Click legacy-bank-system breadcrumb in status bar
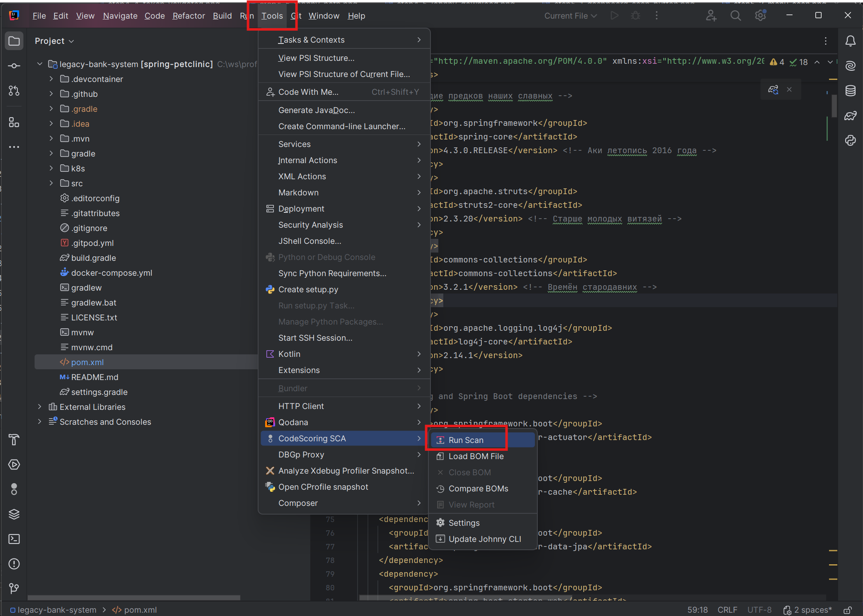Image resolution: width=863 pixels, height=616 pixels. coord(53,610)
